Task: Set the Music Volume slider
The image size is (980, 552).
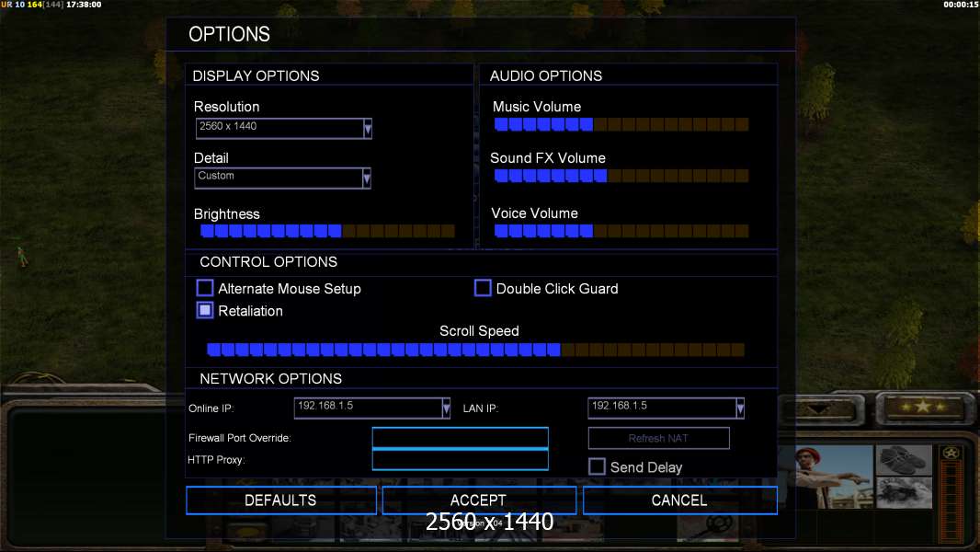Action: [621, 124]
